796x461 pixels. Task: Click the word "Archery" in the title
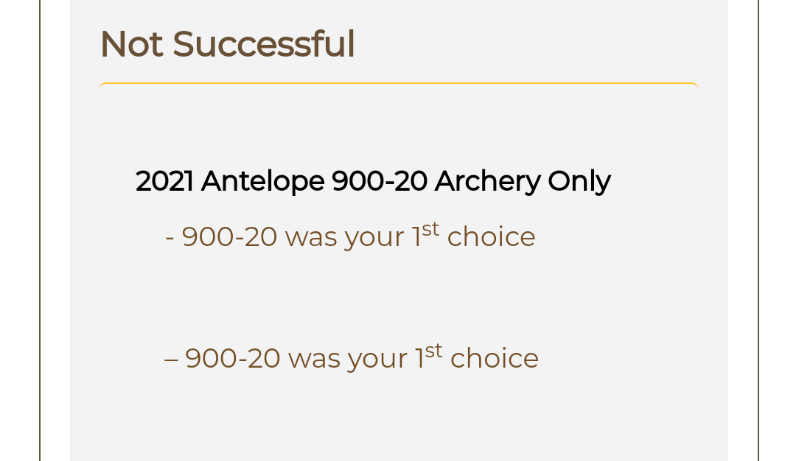[x=487, y=181]
